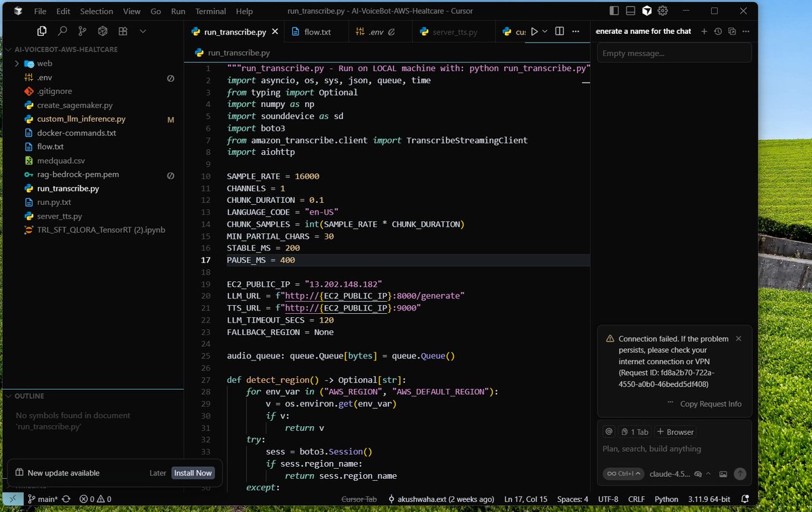Viewport: 812px width, 512px height.
Task: Open the remote window status bar icon
Action: point(13,499)
